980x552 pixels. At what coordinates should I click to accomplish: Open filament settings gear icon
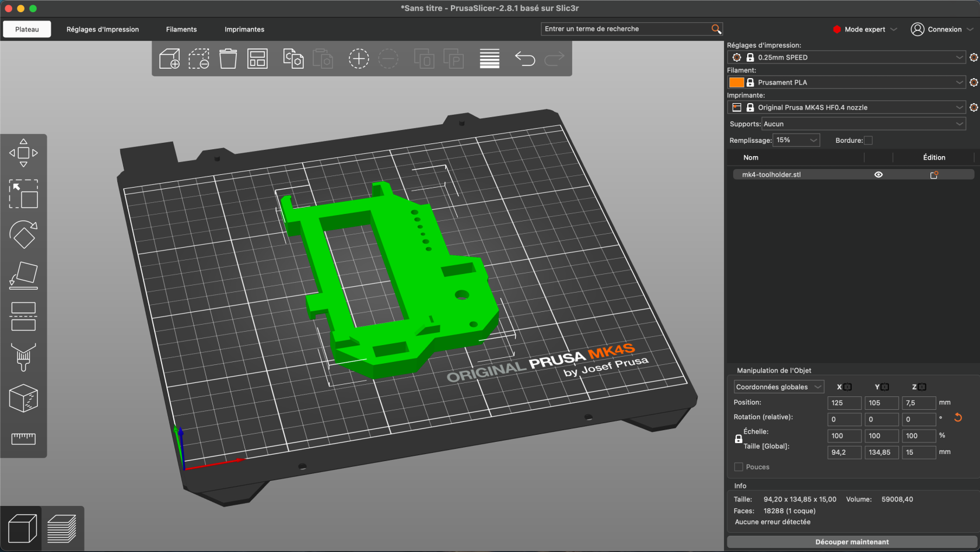tap(974, 82)
